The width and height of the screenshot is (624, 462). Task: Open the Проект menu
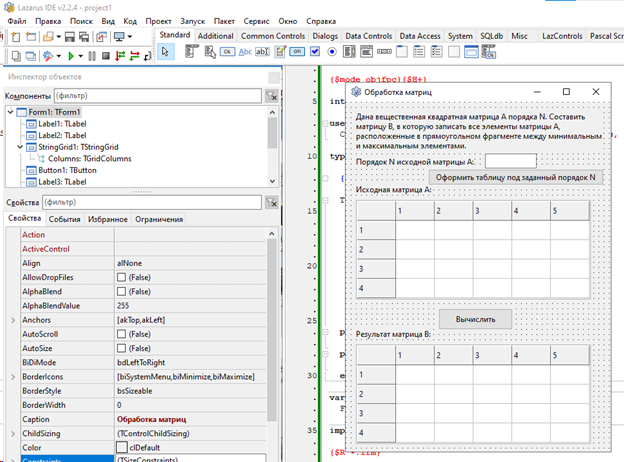coord(156,20)
